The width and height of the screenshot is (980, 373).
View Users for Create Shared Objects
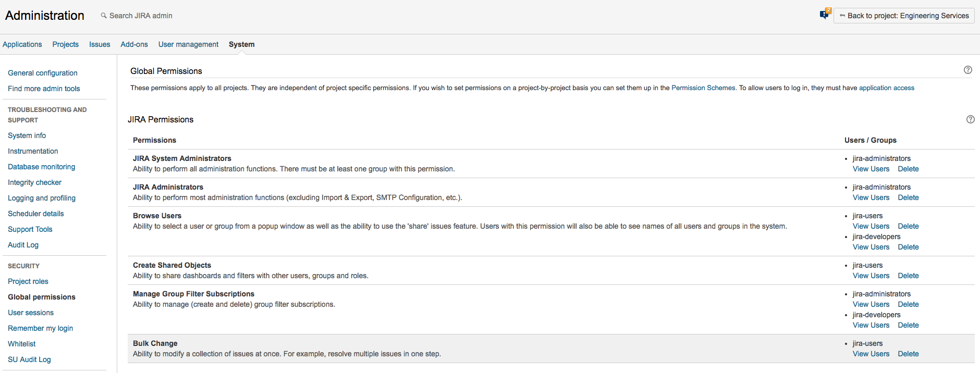871,276
